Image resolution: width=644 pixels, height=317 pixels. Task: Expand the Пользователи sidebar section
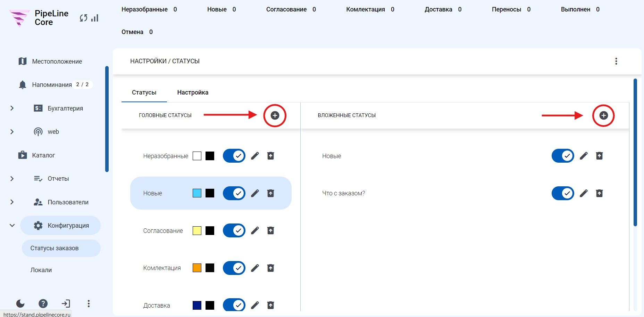tap(12, 202)
